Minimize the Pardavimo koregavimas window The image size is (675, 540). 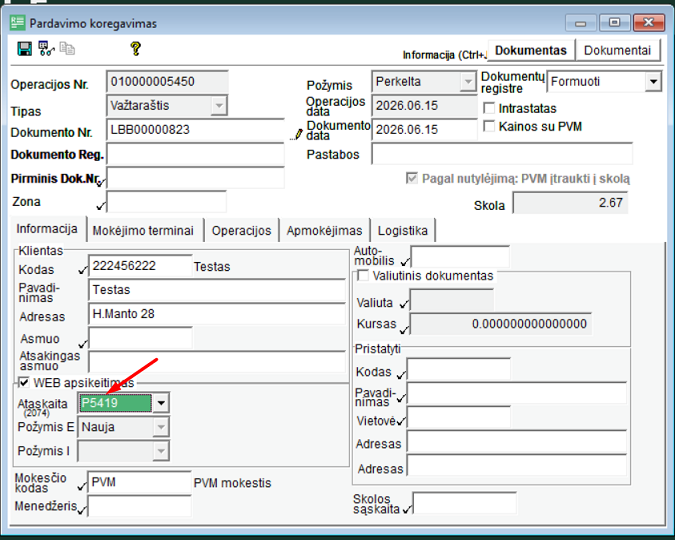point(581,23)
